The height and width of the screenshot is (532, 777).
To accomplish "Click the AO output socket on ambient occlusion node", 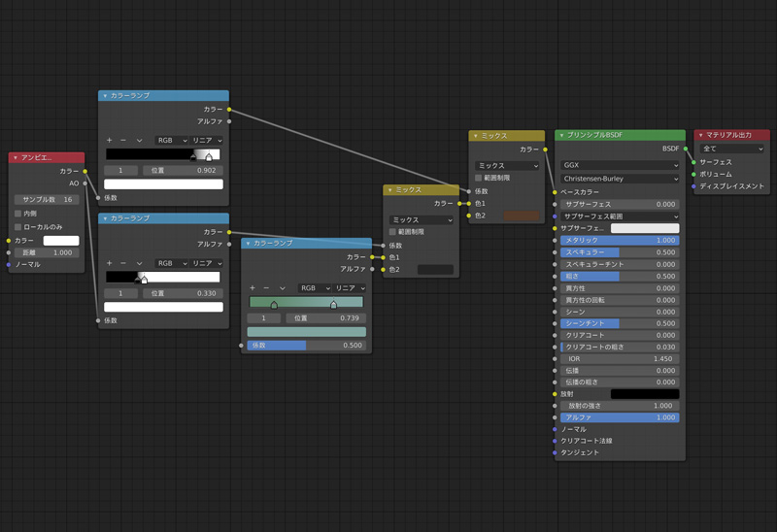I will (x=85, y=183).
